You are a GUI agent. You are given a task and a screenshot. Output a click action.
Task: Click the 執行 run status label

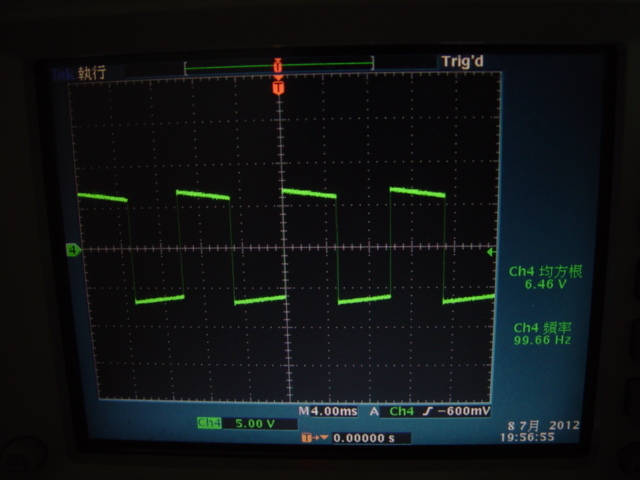92,73
